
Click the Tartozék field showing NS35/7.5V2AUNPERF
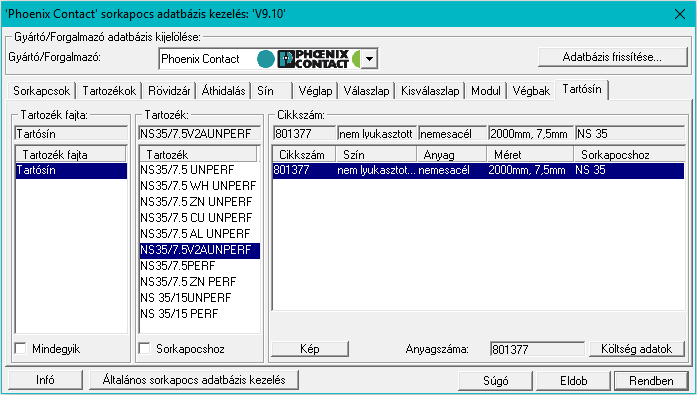200,133
